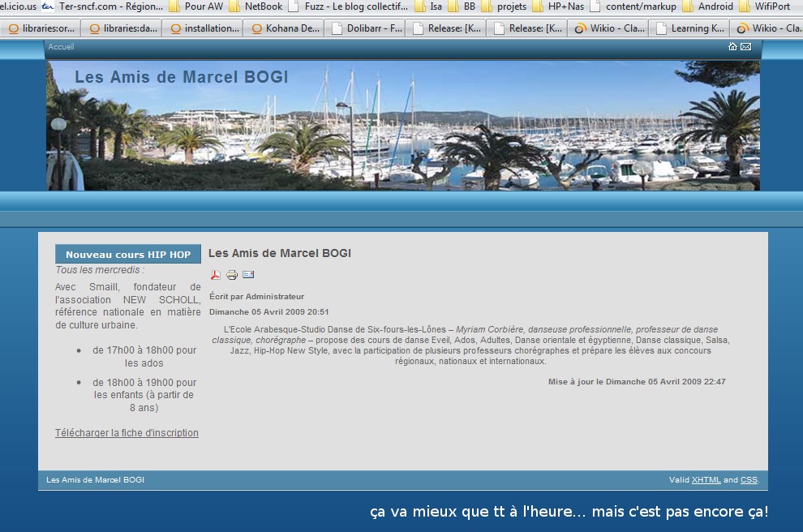Open the Ter-sncf.com bookmark
Viewport: 803px width, 532px height.
point(102,6)
